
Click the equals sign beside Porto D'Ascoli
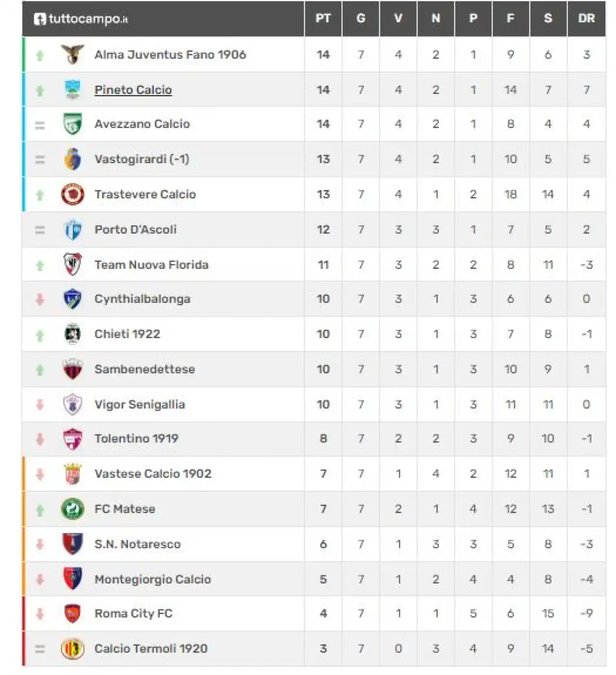[x=40, y=230]
